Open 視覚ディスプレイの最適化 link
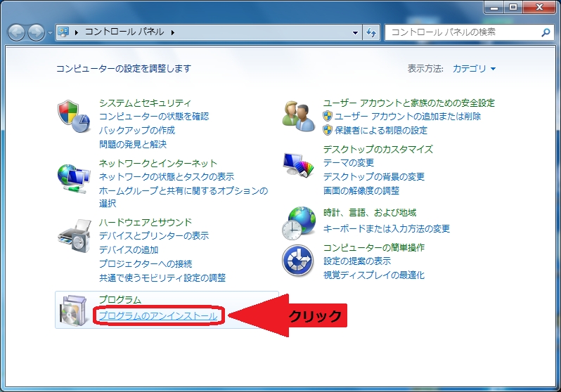The height and width of the screenshot is (392, 561). point(374,275)
